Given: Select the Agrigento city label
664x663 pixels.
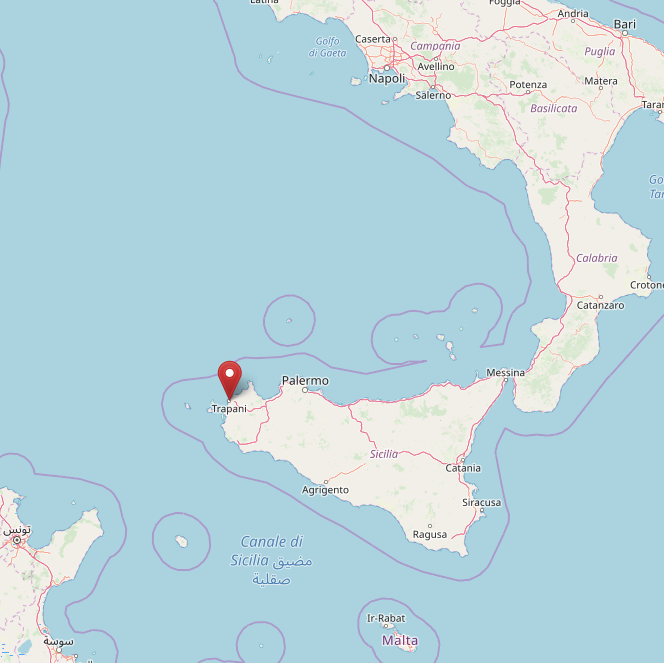Looking at the screenshot, I should [325, 490].
